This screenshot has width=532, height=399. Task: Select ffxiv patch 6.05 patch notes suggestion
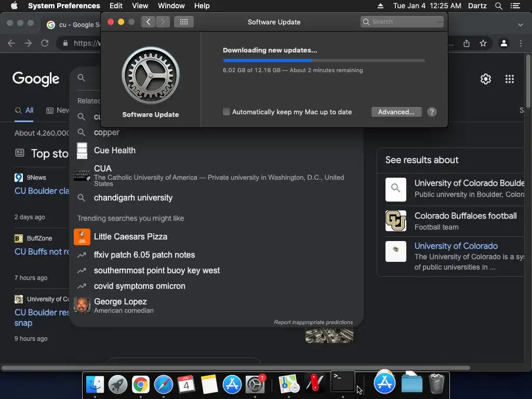[x=217, y=255]
